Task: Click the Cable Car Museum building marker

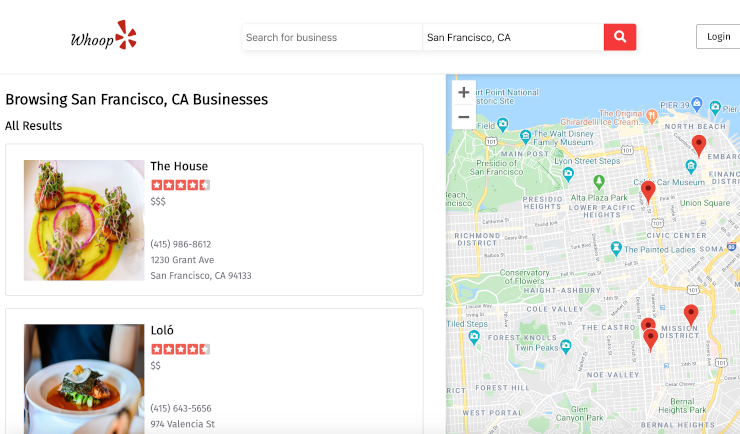Action: tap(691, 166)
